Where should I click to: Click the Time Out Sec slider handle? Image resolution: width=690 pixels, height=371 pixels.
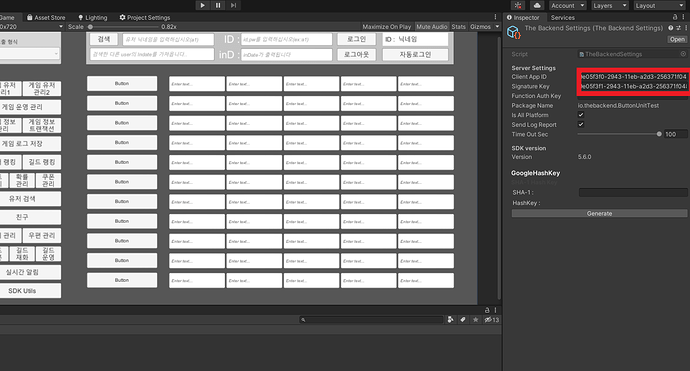659,134
